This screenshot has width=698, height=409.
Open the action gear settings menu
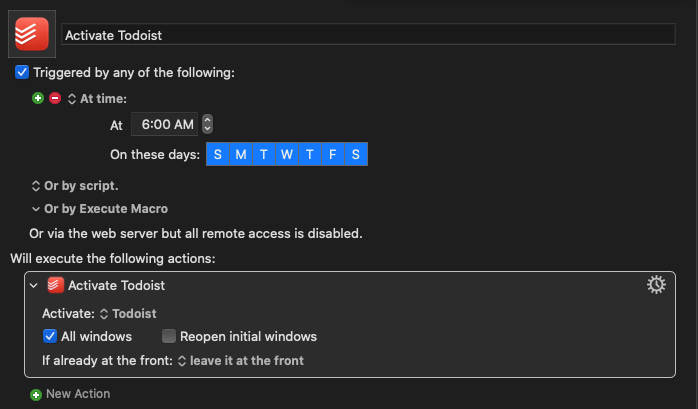coord(656,285)
